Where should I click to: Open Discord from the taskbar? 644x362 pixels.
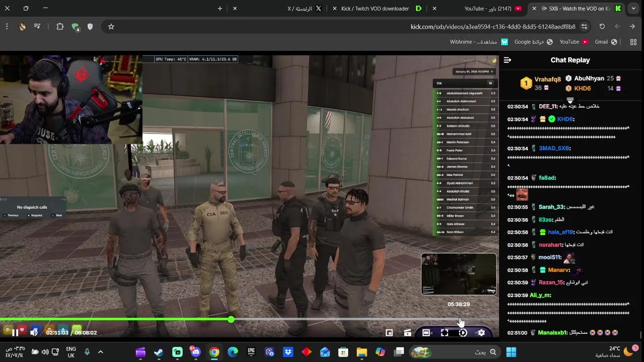pyautogui.click(x=196, y=352)
